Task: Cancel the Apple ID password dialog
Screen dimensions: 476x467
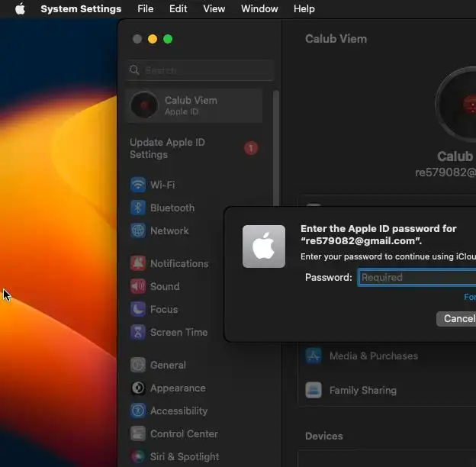Action: tap(456, 319)
